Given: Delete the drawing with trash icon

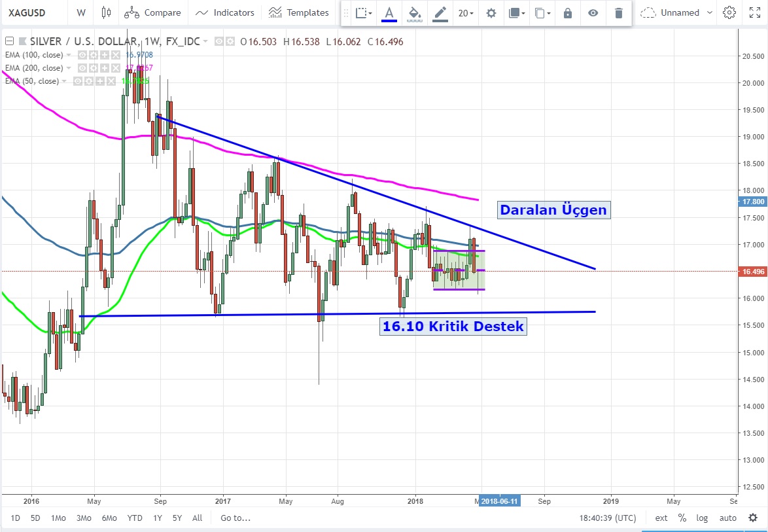Looking at the screenshot, I should (618, 12).
